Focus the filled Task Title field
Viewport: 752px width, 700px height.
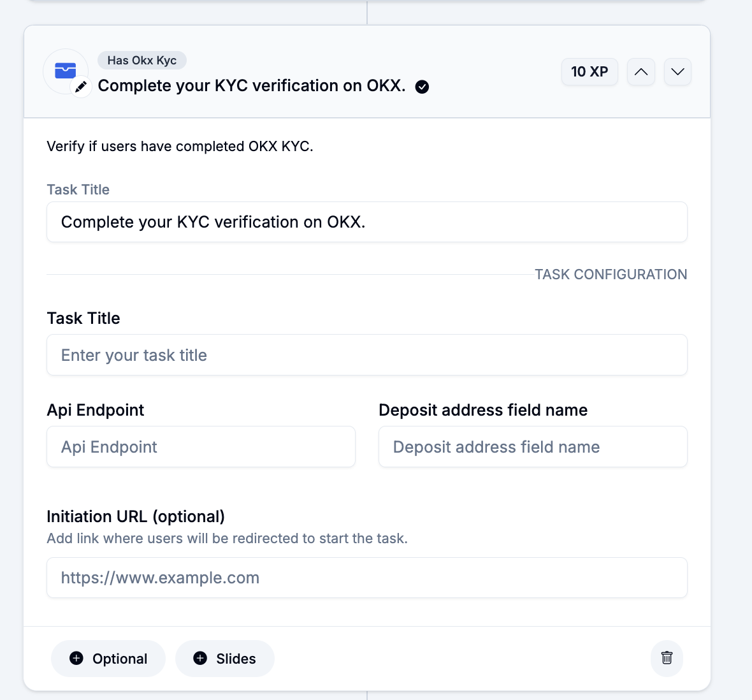366,222
